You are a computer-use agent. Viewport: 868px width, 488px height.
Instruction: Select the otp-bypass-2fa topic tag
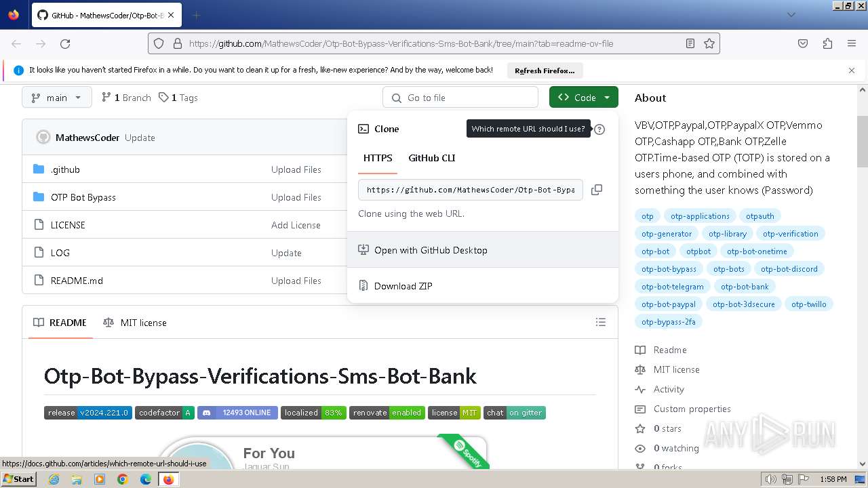click(669, 322)
